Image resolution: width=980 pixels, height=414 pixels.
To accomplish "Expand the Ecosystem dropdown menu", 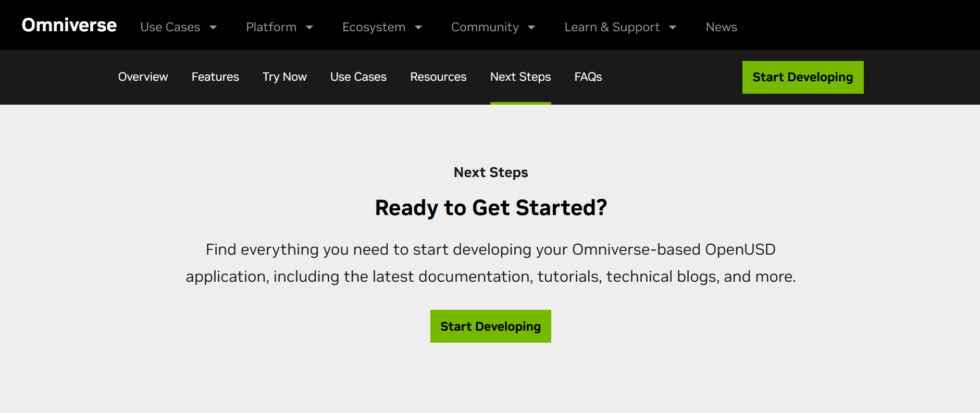I will click(x=382, y=27).
